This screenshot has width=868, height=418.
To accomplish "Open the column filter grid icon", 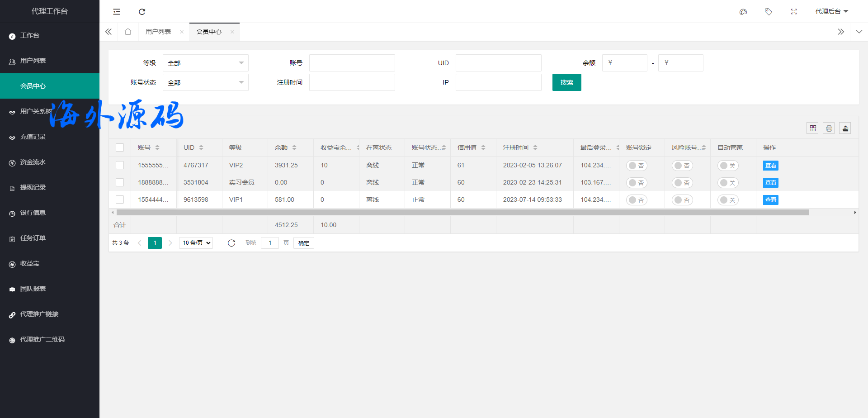I will tap(812, 128).
